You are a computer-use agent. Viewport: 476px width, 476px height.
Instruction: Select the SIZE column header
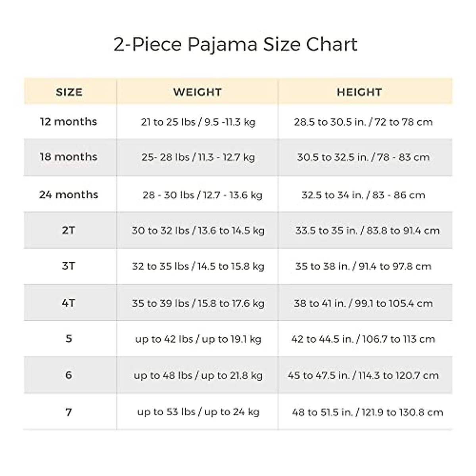click(69, 92)
